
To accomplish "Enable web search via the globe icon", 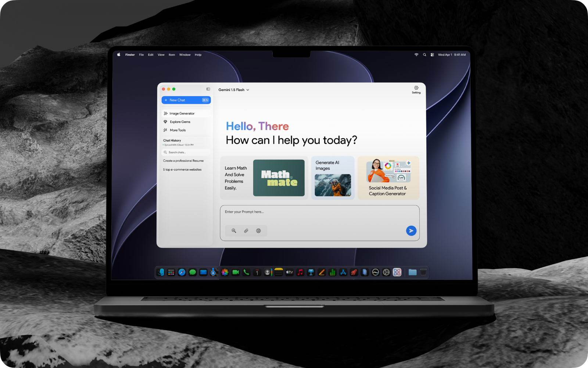I will (x=258, y=231).
